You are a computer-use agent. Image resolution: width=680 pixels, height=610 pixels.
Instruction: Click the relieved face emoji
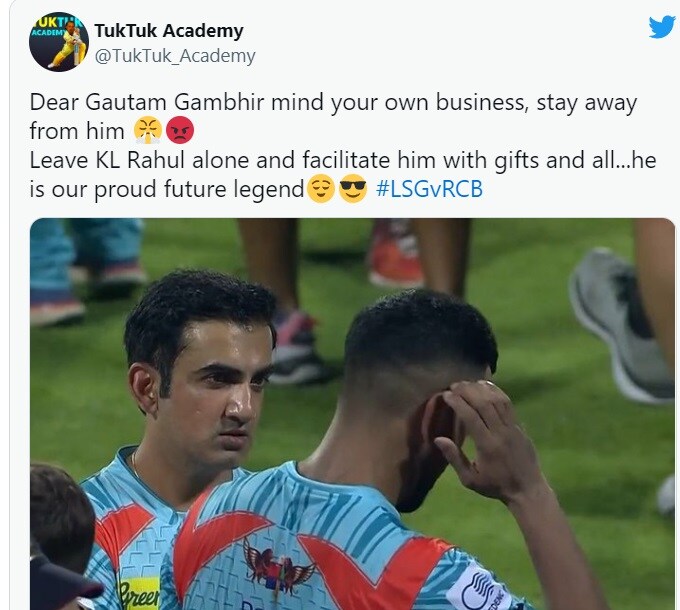tap(321, 189)
